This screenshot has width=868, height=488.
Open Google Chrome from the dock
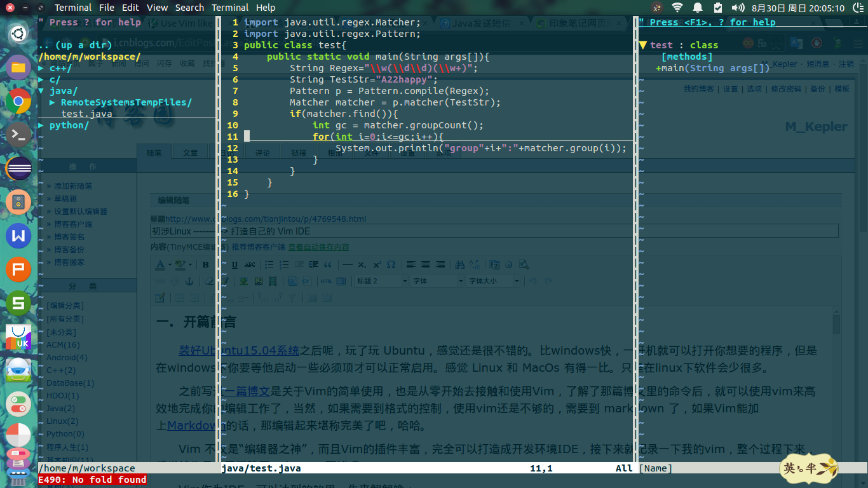[x=18, y=101]
